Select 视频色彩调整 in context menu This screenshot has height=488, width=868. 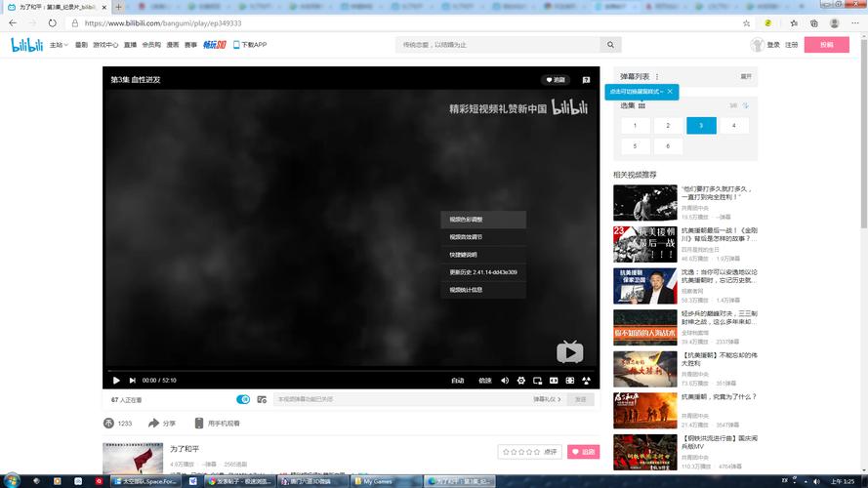[x=466, y=220]
